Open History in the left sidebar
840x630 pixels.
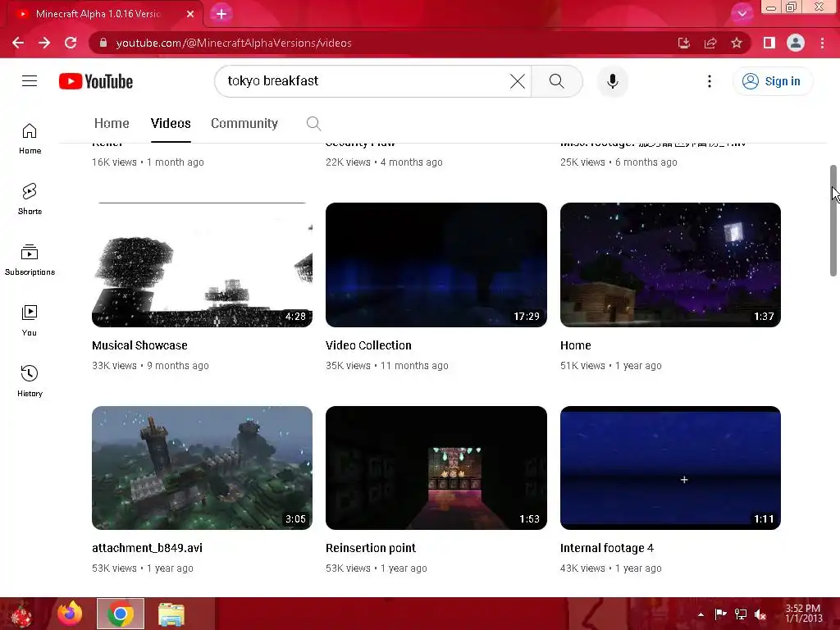point(30,381)
